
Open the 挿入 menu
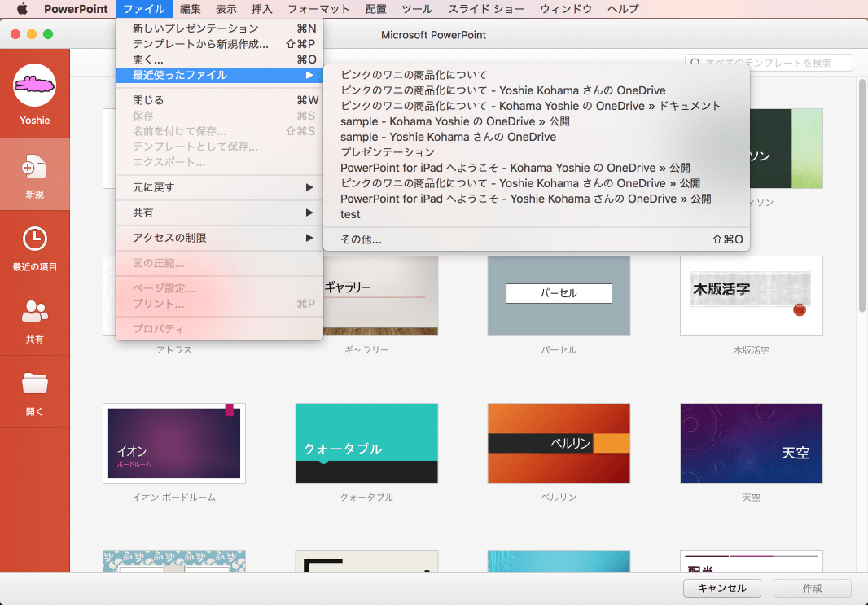click(262, 9)
